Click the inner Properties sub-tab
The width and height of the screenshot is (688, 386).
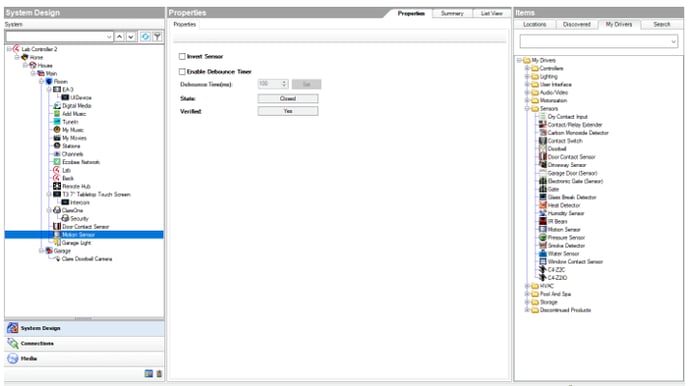[x=184, y=25]
